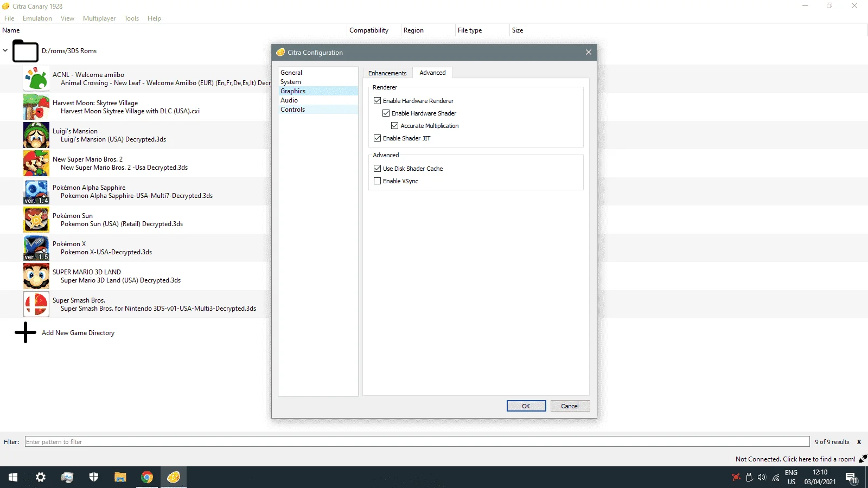868x488 pixels.
Task: Open the ENG US language indicator
Action: pyautogui.click(x=792, y=477)
